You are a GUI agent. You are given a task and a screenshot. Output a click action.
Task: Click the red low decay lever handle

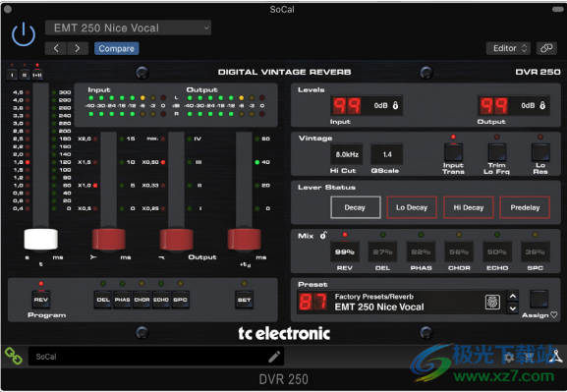pyautogui.click(x=108, y=239)
